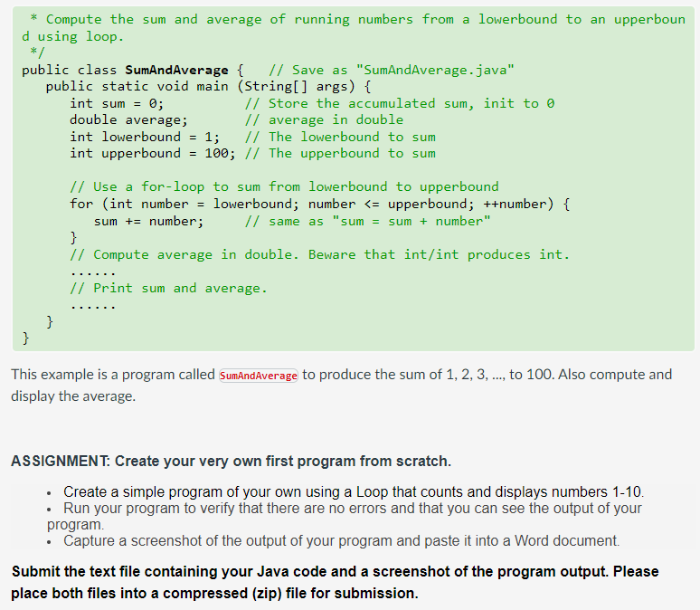
Task: Click bullet 'Run your program to verify'
Action: coord(345,516)
